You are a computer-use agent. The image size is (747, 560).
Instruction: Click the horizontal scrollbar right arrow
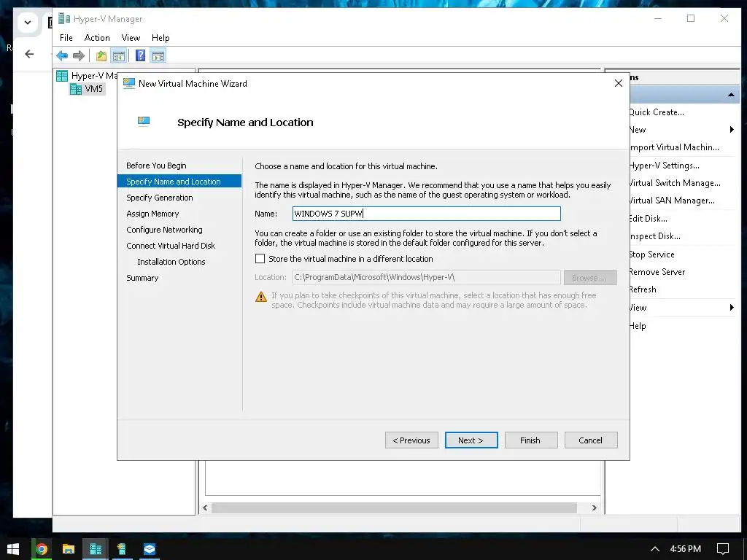tap(594, 507)
